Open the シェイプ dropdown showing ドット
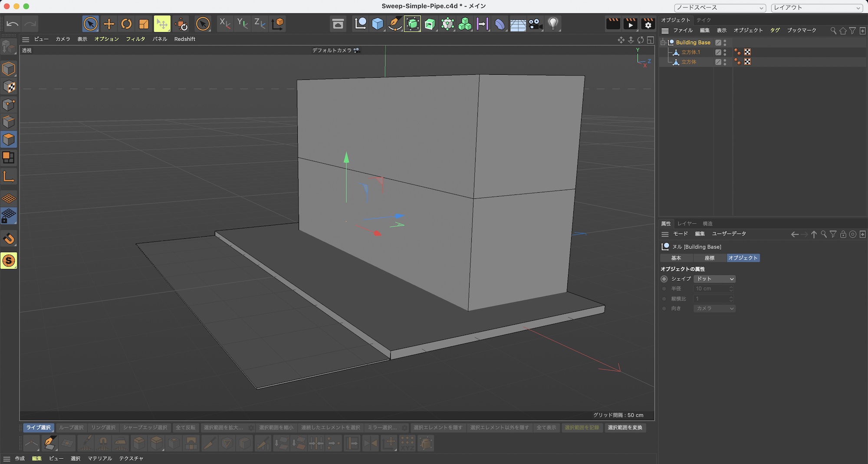 click(714, 279)
